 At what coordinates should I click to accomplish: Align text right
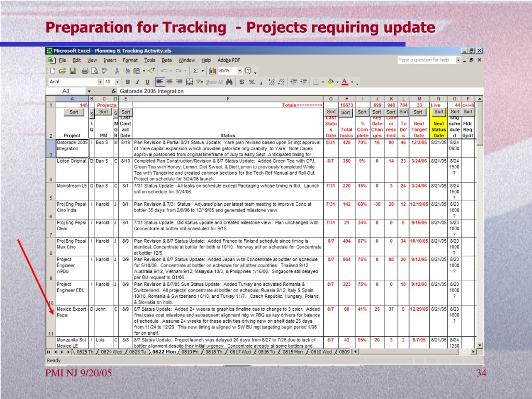[179, 82]
